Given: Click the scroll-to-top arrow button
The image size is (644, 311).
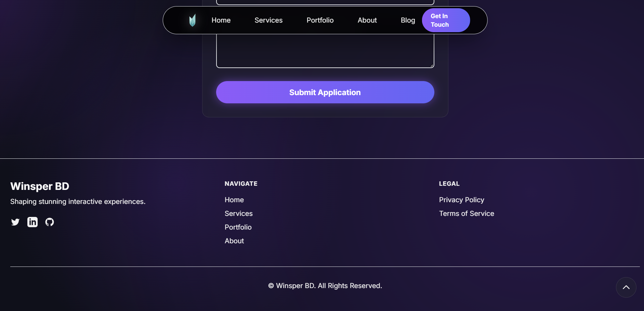Looking at the screenshot, I should click(626, 287).
